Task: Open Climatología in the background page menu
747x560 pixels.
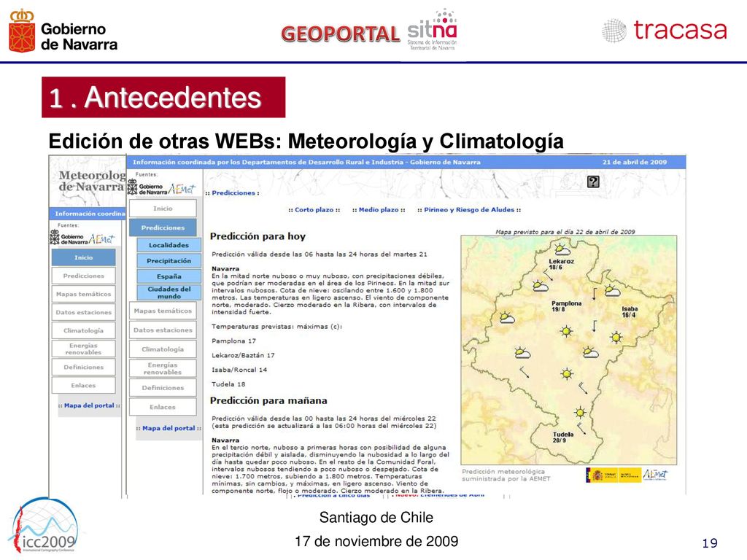Action: coord(83,330)
